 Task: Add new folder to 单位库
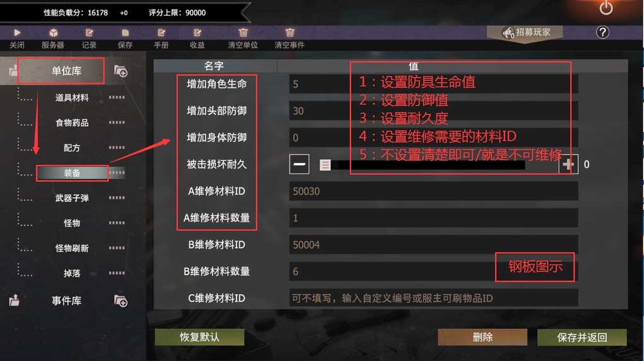[x=121, y=71]
